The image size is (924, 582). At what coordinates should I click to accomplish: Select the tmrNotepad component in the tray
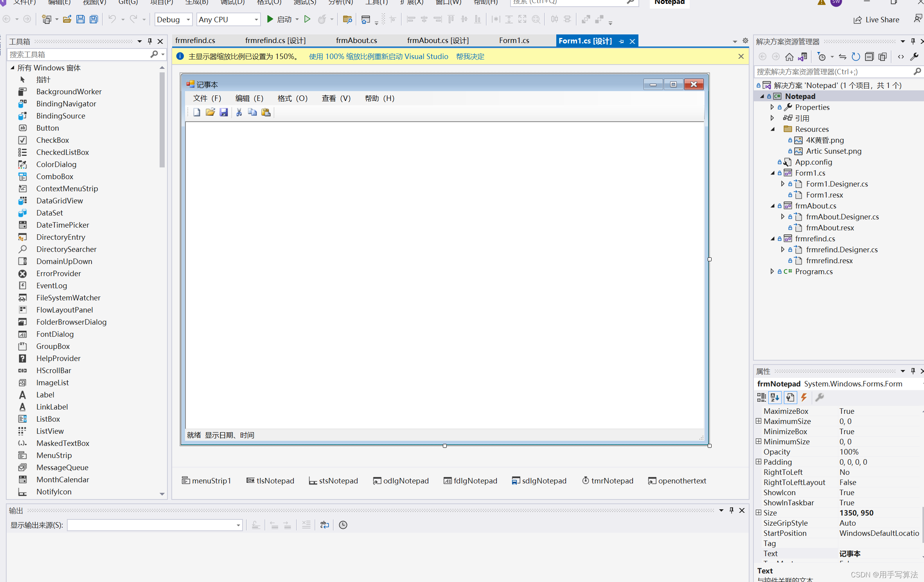point(608,481)
